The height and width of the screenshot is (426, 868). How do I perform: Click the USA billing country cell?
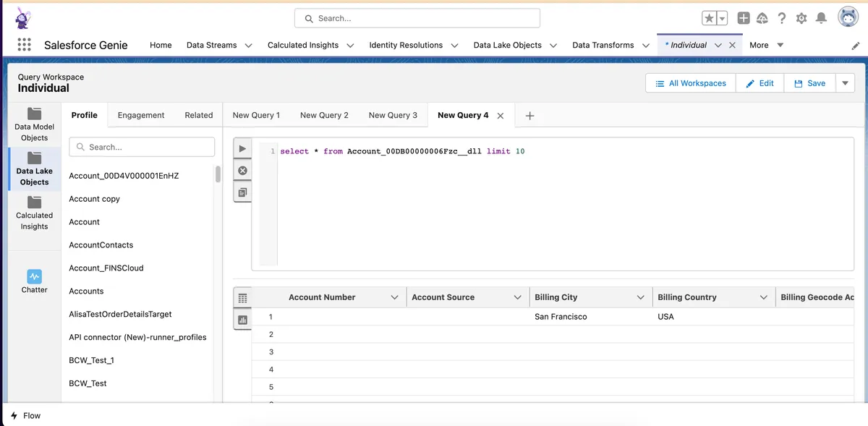click(665, 317)
